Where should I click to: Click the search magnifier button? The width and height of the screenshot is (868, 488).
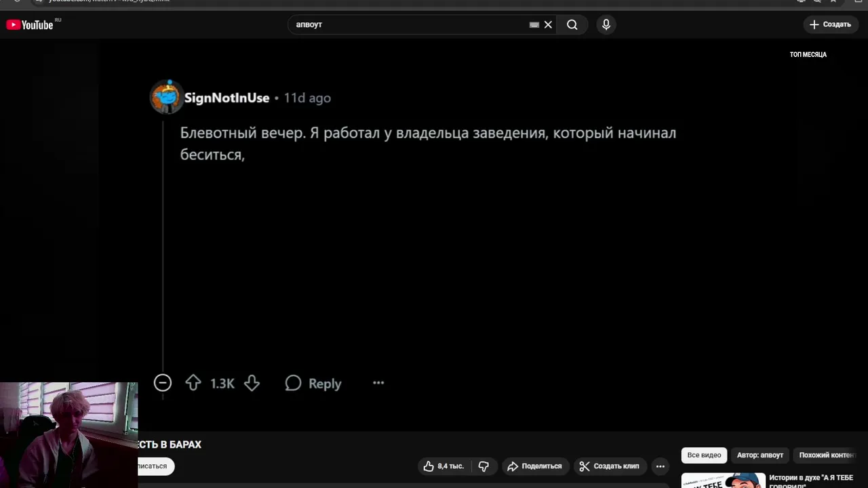click(572, 25)
